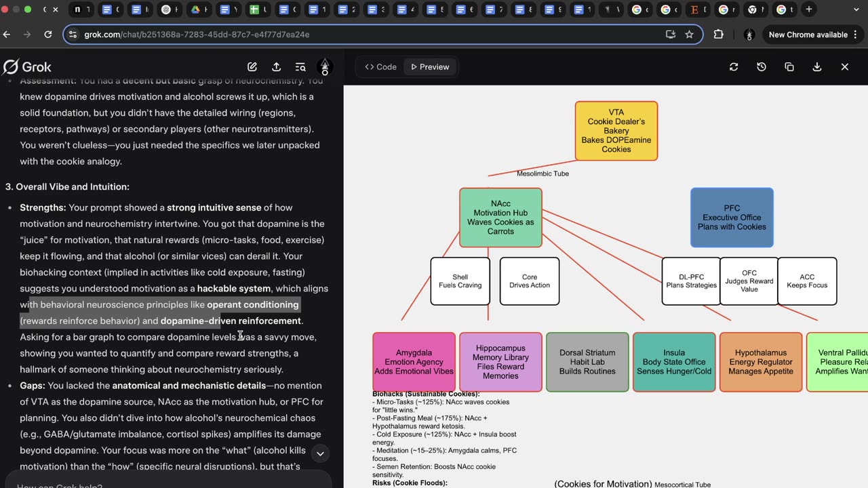The image size is (868, 488).
Task: Open a new browser tab
Action: pyautogui.click(x=808, y=9)
